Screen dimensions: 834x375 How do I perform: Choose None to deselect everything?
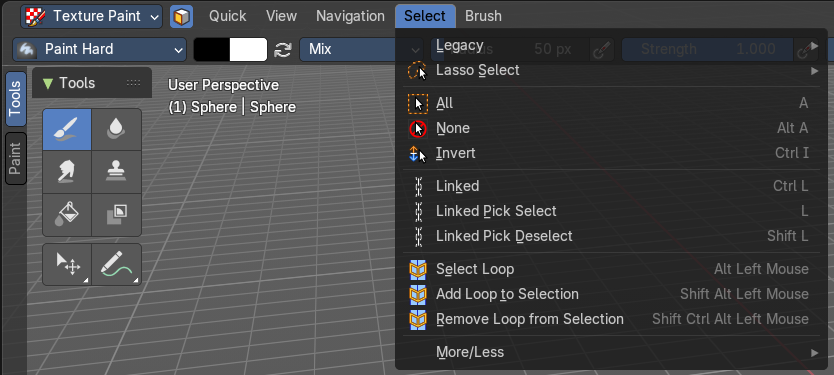pos(612,128)
